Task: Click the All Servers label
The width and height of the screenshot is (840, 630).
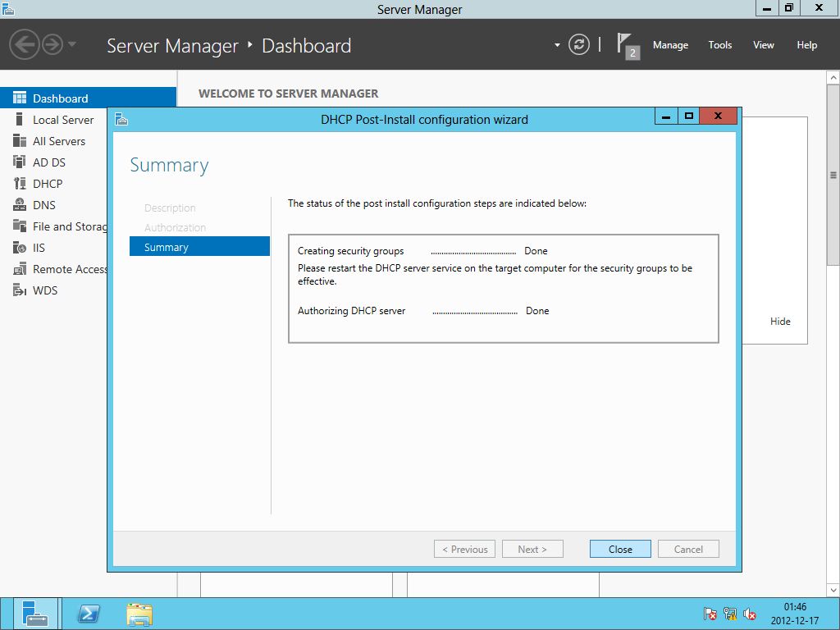Action: (x=59, y=141)
